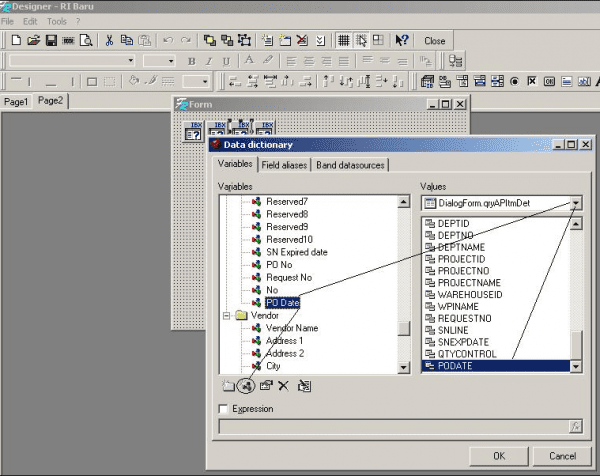This screenshot has width=600, height=476.
Task: Open a report file with Open icon
Action: (x=34, y=40)
